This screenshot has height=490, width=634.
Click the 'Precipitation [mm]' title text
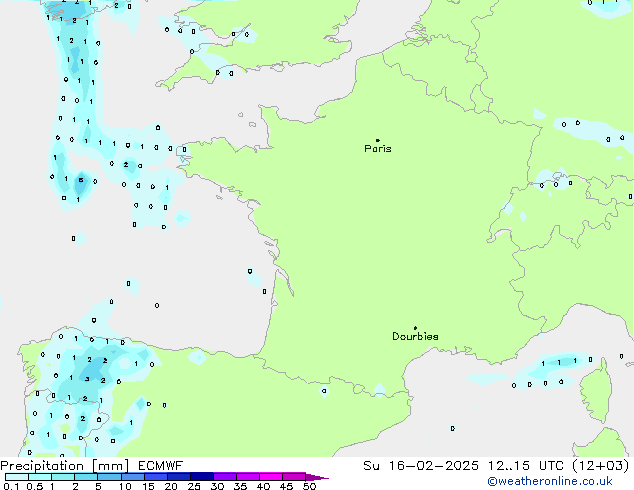(65, 466)
